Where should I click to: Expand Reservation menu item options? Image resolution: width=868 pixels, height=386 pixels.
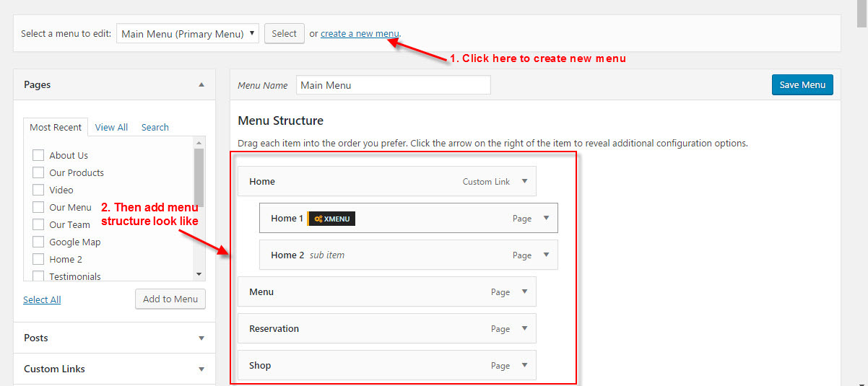pyautogui.click(x=524, y=328)
